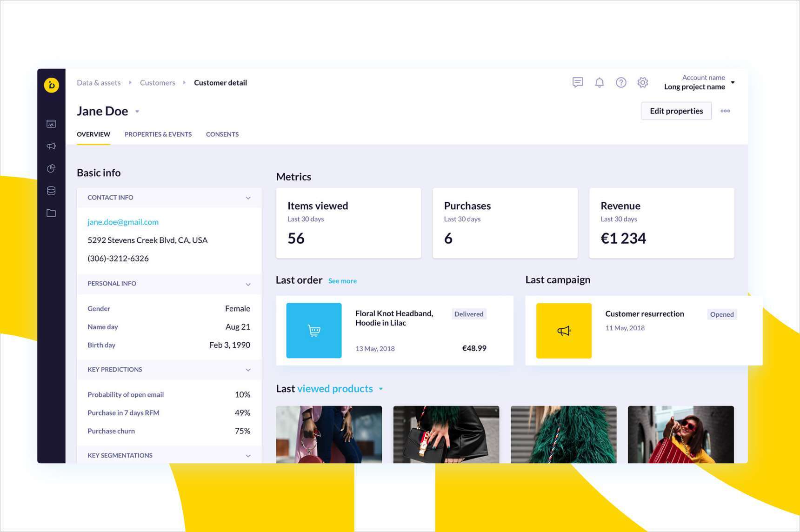The image size is (800, 532).
Task: Click the order price €48.99
Action: pyautogui.click(x=474, y=348)
